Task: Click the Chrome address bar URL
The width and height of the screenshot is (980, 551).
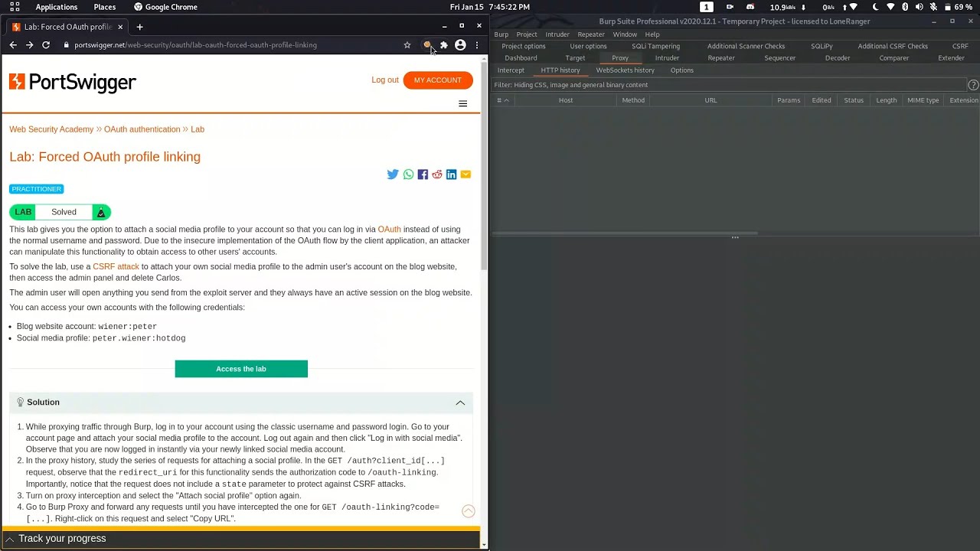Action: (x=195, y=45)
